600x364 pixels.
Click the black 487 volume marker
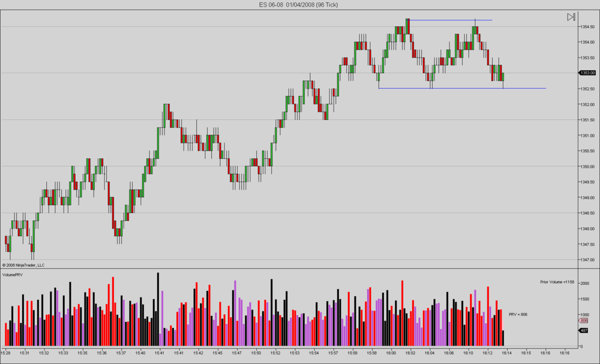[x=584, y=330]
